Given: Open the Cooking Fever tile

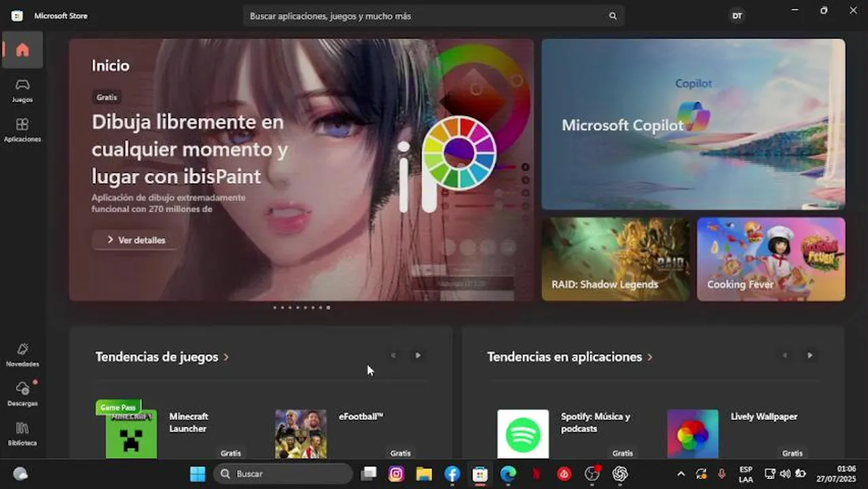Looking at the screenshot, I should (x=771, y=259).
